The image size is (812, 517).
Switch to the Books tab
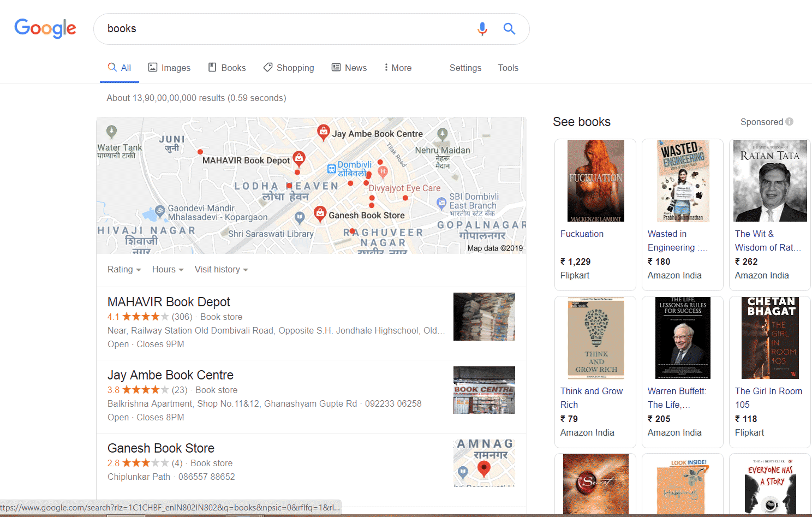click(x=227, y=68)
